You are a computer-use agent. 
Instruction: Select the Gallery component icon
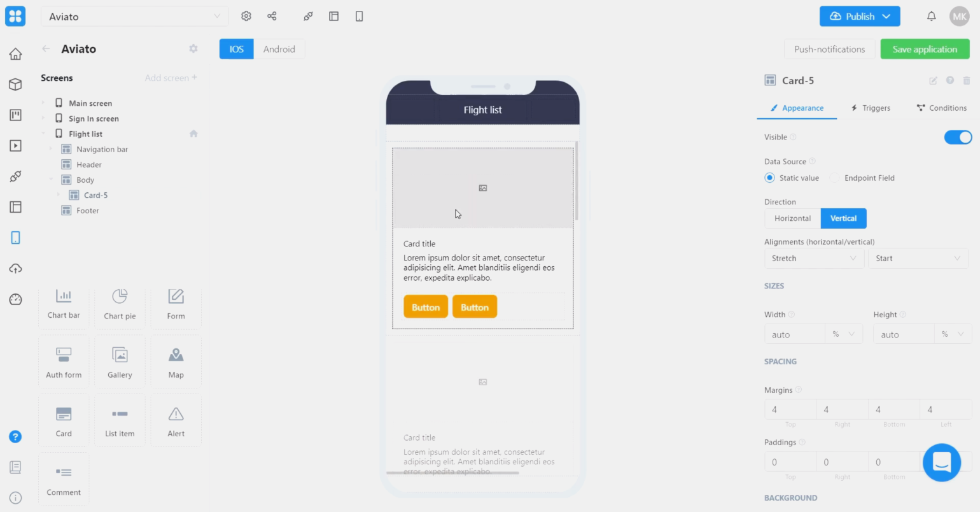tap(120, 355)
